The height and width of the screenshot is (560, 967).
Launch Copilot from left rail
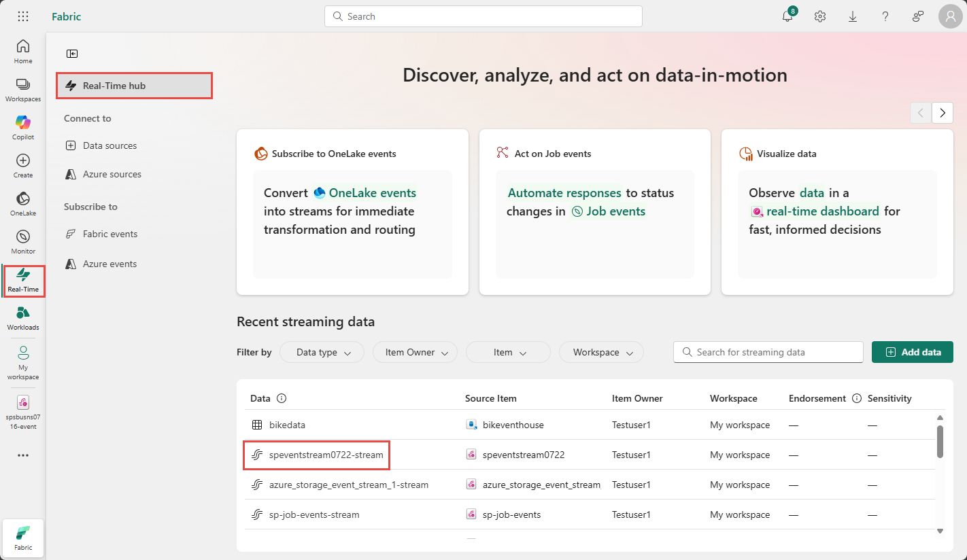click(23, 128)
